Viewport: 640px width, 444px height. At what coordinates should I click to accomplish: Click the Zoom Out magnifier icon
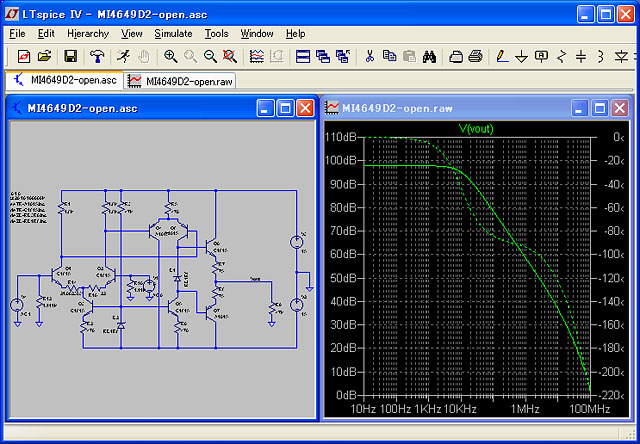click(x=210, y=56)
